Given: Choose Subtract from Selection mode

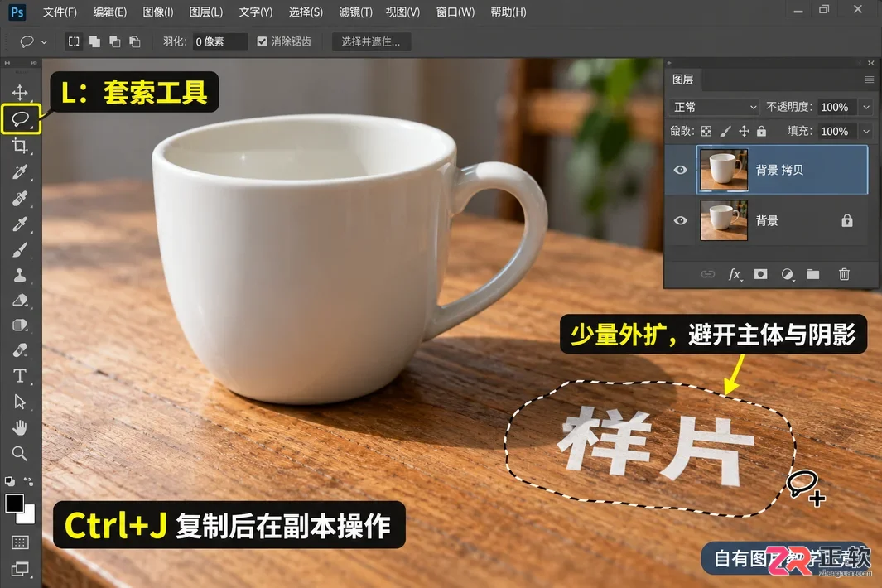Looking at the screenshot, I should tap(115, 41).
